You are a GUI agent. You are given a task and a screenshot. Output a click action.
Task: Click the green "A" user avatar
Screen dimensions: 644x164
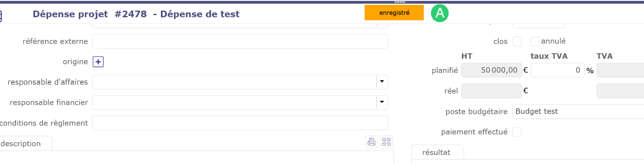[439, 13]
